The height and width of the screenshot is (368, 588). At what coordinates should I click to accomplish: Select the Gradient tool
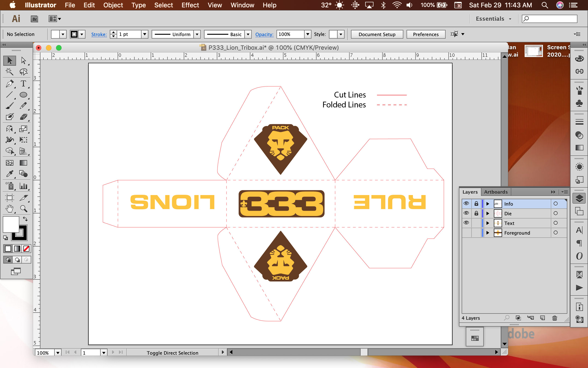tap(23, 163)
